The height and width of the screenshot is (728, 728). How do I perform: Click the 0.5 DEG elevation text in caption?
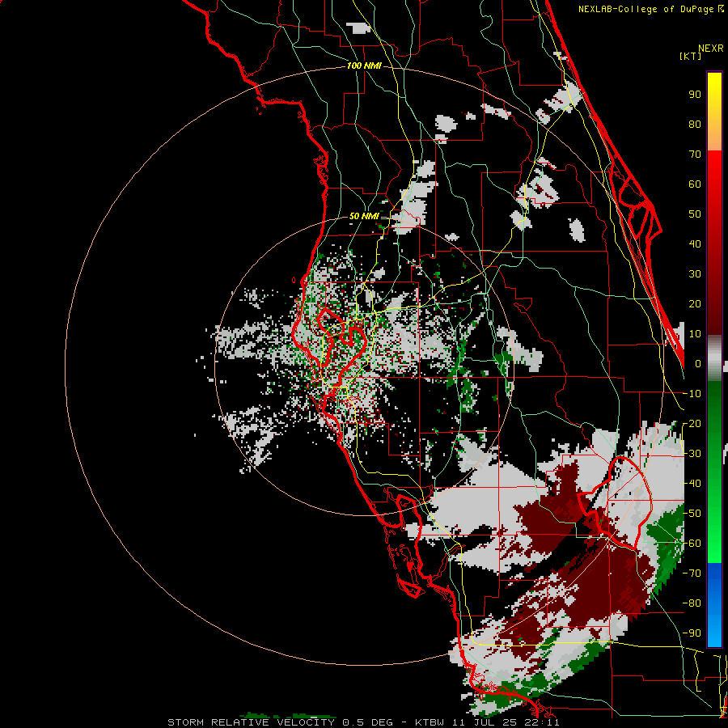367,722
